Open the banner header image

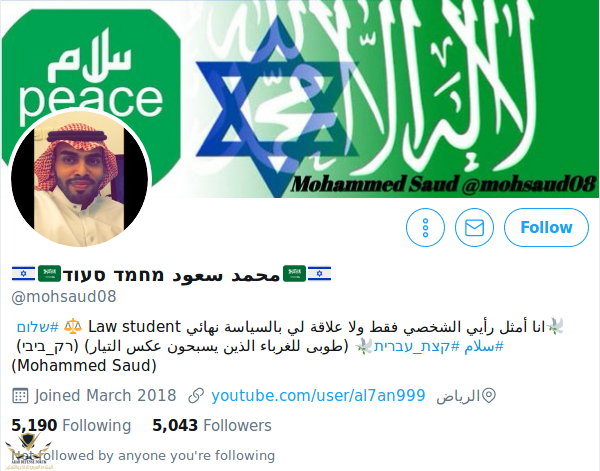300,99
